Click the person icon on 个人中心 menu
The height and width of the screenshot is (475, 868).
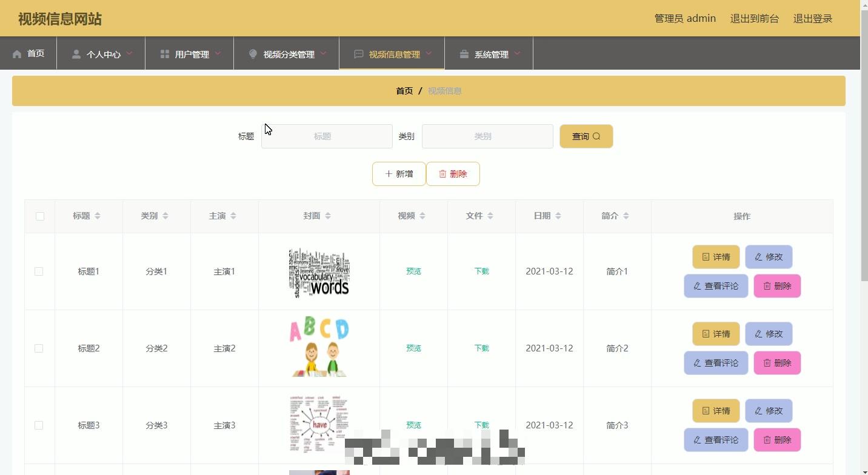click(76, 53)
